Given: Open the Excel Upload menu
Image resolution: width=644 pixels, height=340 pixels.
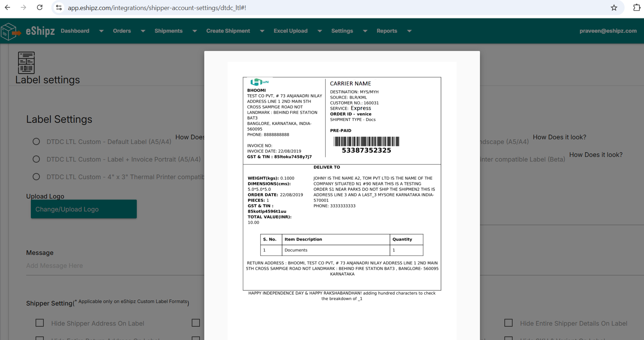Looking at the screenshot, I should [x=290, y=31].
